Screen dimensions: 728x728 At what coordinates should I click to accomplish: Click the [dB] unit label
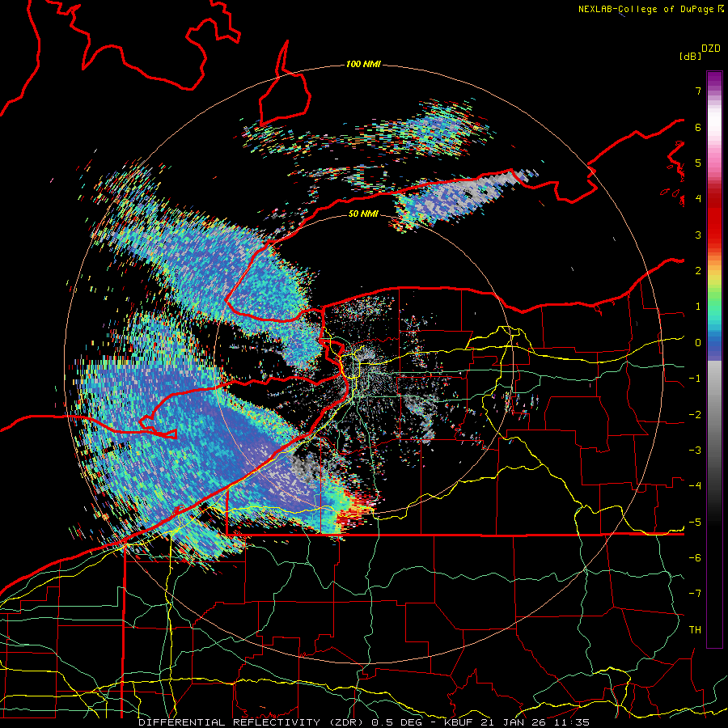coord(690,56)
